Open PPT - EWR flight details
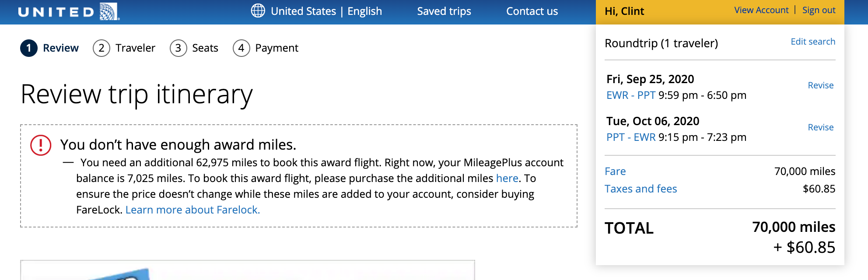 [x=630, y=137]
